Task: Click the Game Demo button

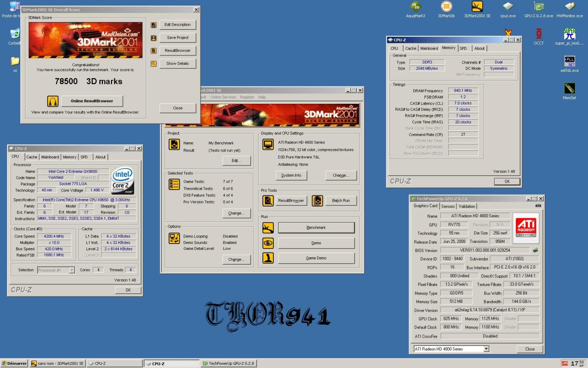Action: [x=316, y=258]
